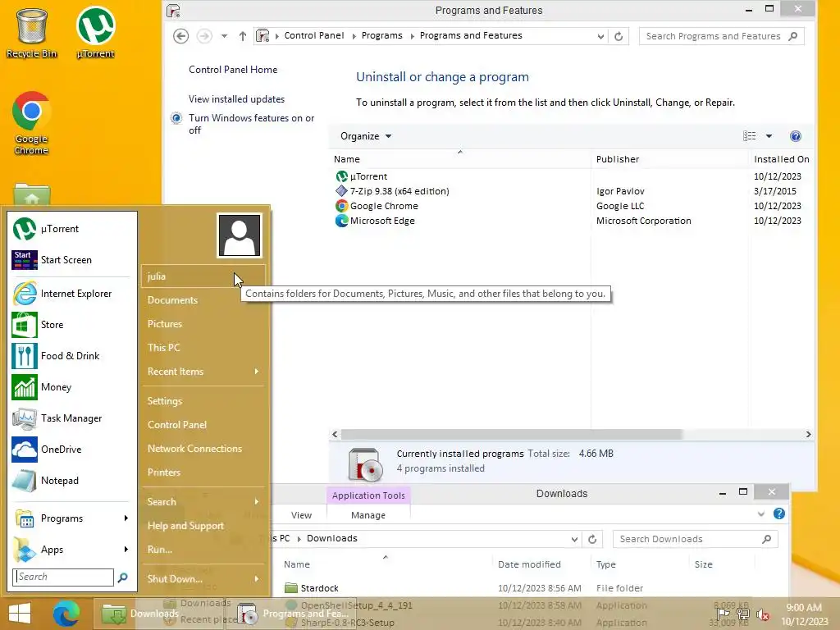840x630 pixels.
Task: Open Control Panel from the start menu
Action: tap(203, 425)
